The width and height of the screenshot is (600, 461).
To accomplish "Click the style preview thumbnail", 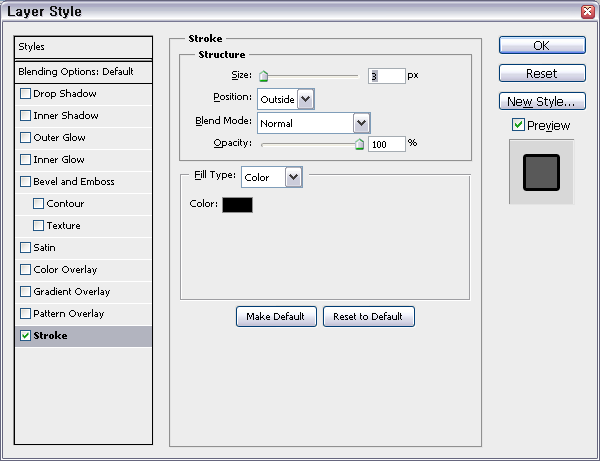I will [541, 172].
